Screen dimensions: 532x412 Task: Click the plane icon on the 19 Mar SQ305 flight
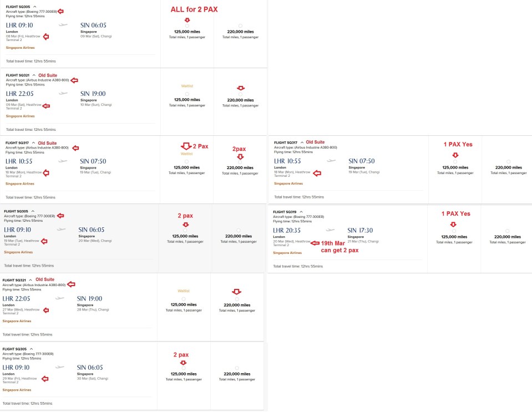pos(61,229)
